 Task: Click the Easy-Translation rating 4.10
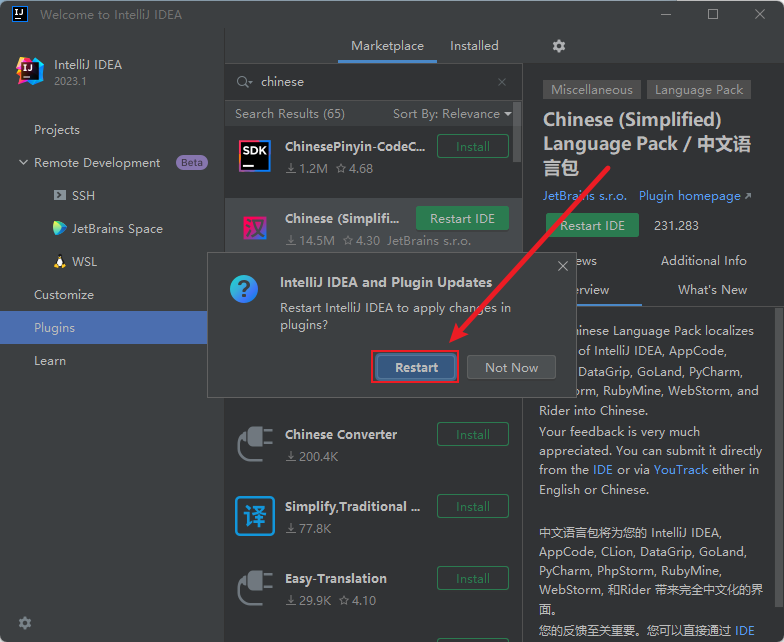point(358,600)
